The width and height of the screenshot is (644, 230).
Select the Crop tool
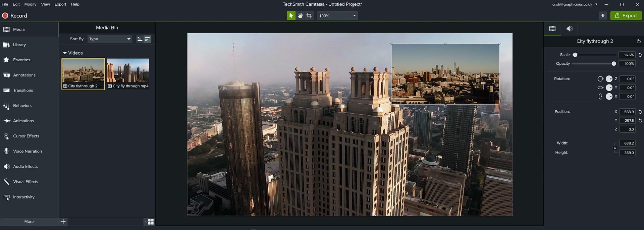pos(309,15)
